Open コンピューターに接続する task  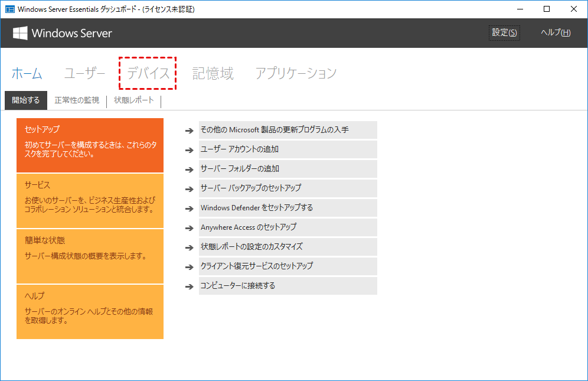[288, 286]
